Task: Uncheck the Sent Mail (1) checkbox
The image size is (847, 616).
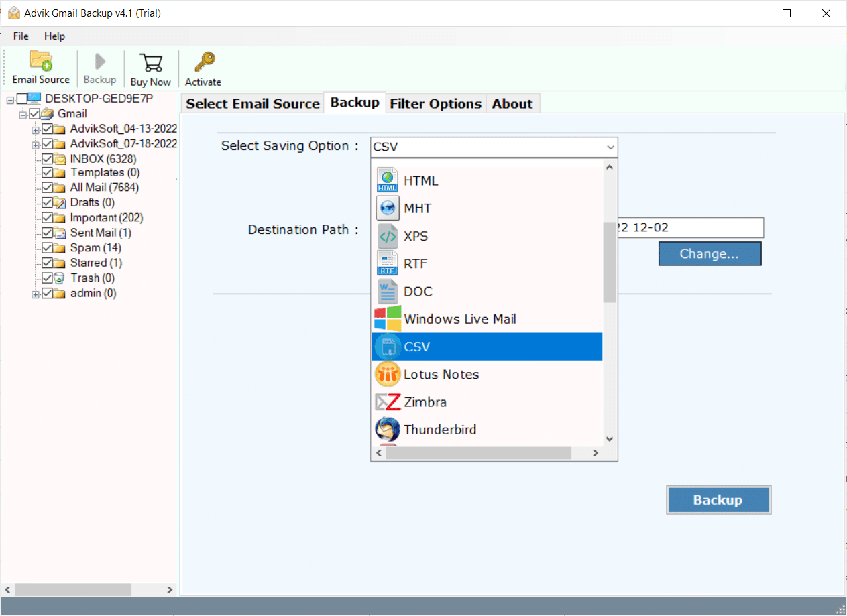Action: [47, 233]
